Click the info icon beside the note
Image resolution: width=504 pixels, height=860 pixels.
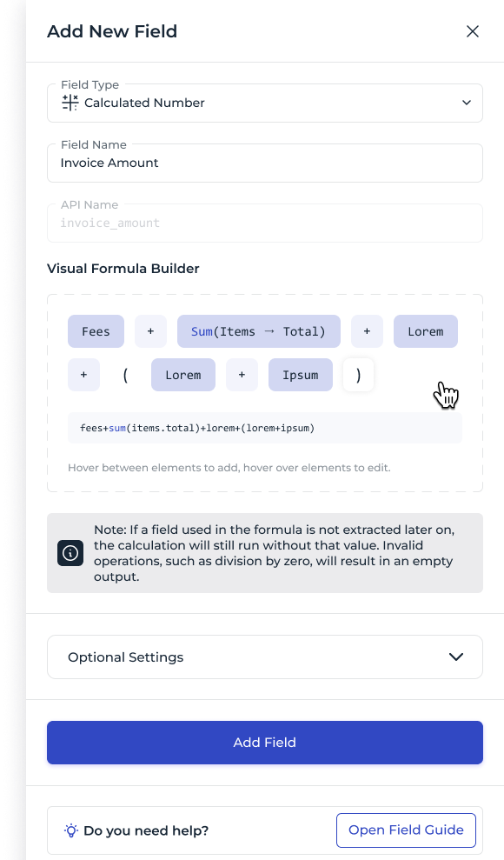70,553
